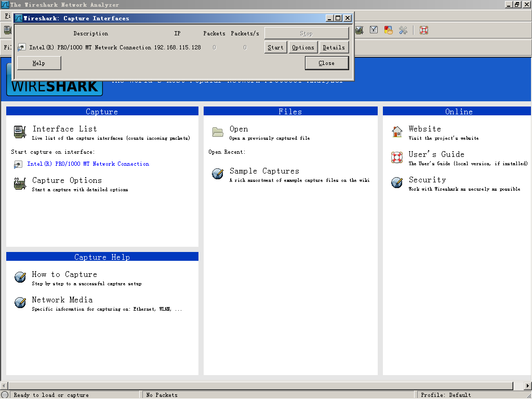Viewport: 532px width, 399px height.
Task: Click the dialog's Intel(R) PRO/1000 MT description
Action: coord(90,47)
